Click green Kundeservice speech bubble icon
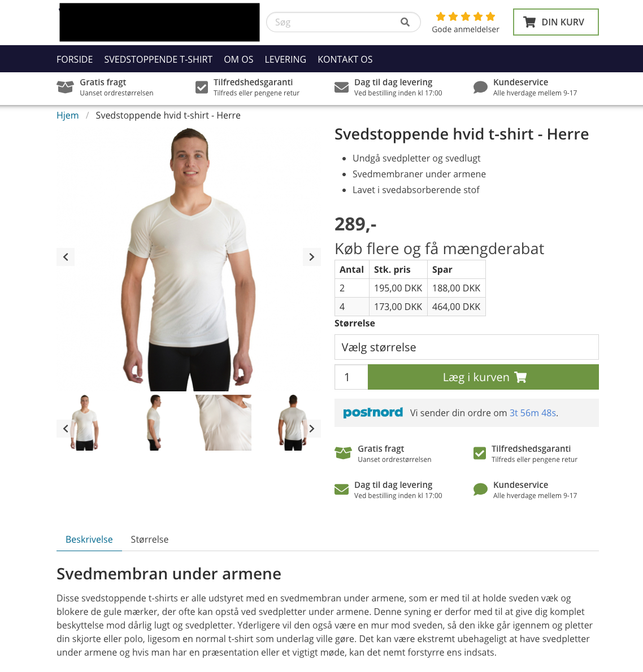Image resolution: width=643 pixels, height=672 pixels. coord(480,489)
